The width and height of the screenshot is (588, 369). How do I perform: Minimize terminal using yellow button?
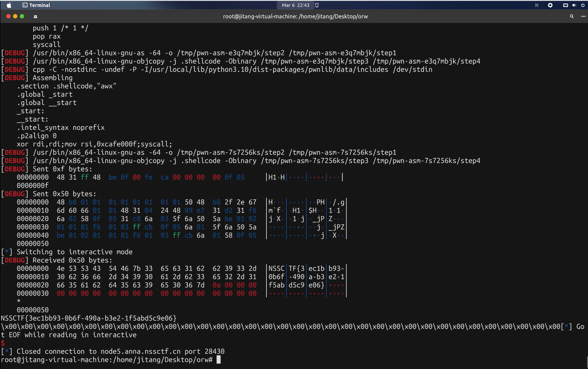15,16
